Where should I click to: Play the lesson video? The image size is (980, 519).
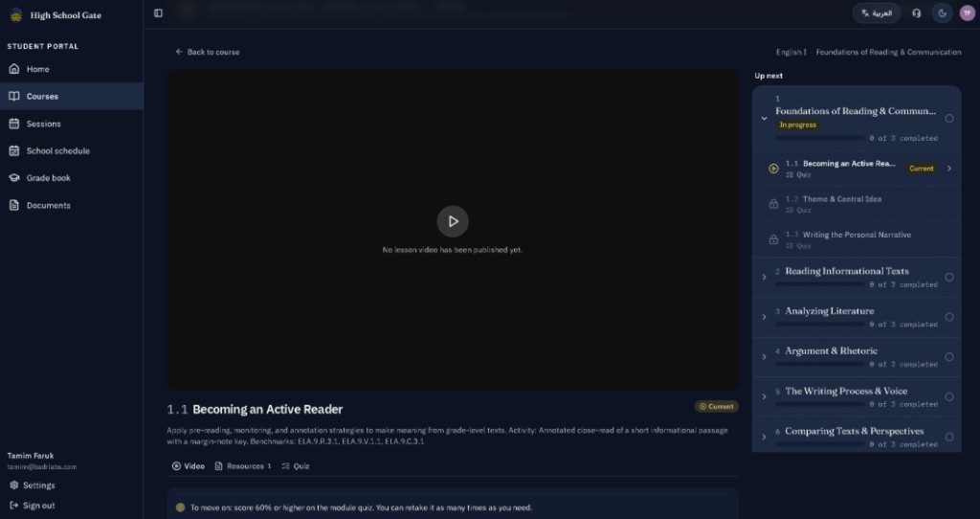(x=453, y=221)
